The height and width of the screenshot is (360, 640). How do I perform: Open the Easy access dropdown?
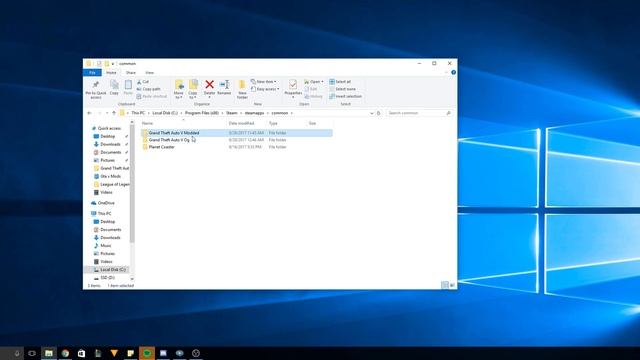click(265, 89)
